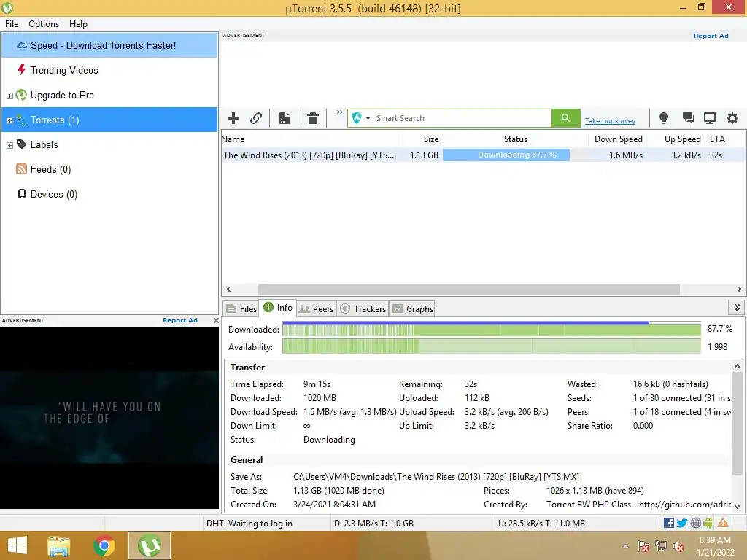747x560 pixels.
Task: Open Preferences with the gear icon
Action: click(x=732, y=118)
